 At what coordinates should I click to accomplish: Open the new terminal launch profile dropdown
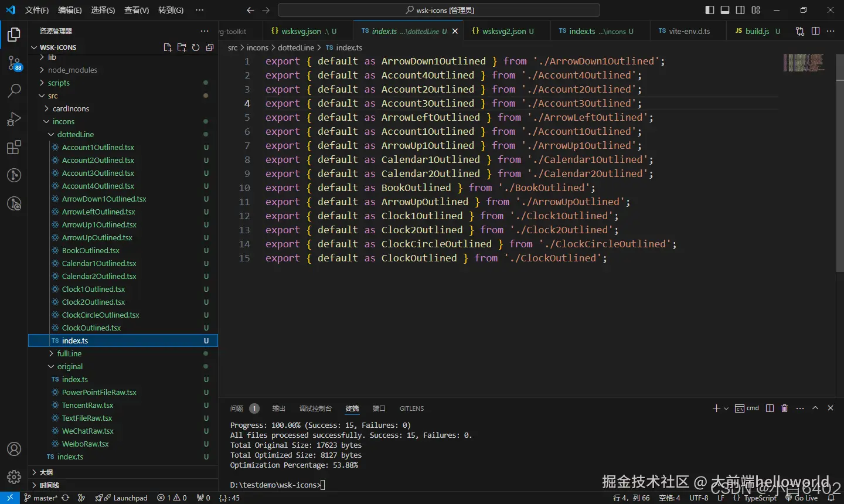727,408
